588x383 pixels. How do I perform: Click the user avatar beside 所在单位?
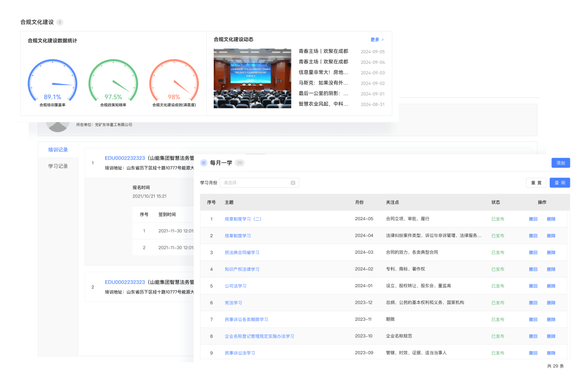(57, 126)
